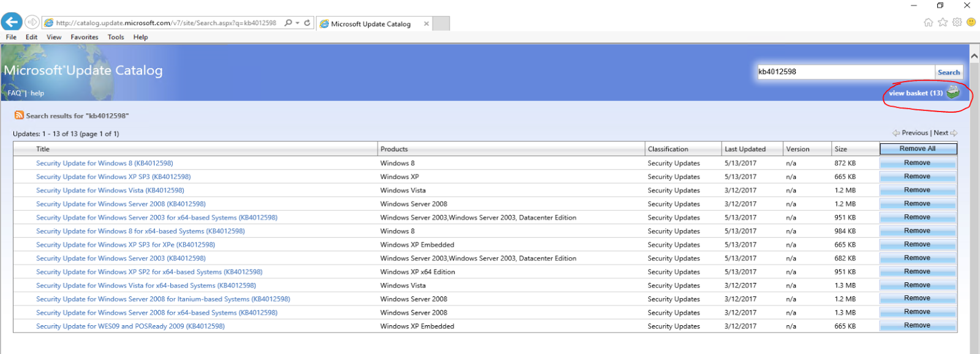
Task: Open Windows Server 2008 for Itanium-based Systems update
Action: coord(163,299)
